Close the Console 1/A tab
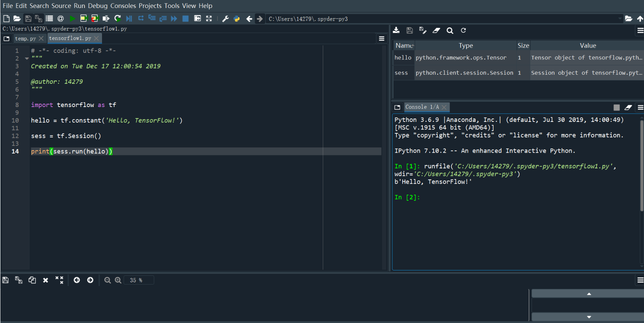This screenshot has width=644, height=323. click(x=444, y=107)
